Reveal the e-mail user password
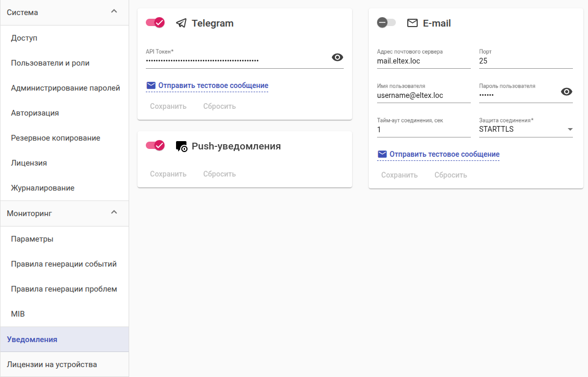 [567, 92]
